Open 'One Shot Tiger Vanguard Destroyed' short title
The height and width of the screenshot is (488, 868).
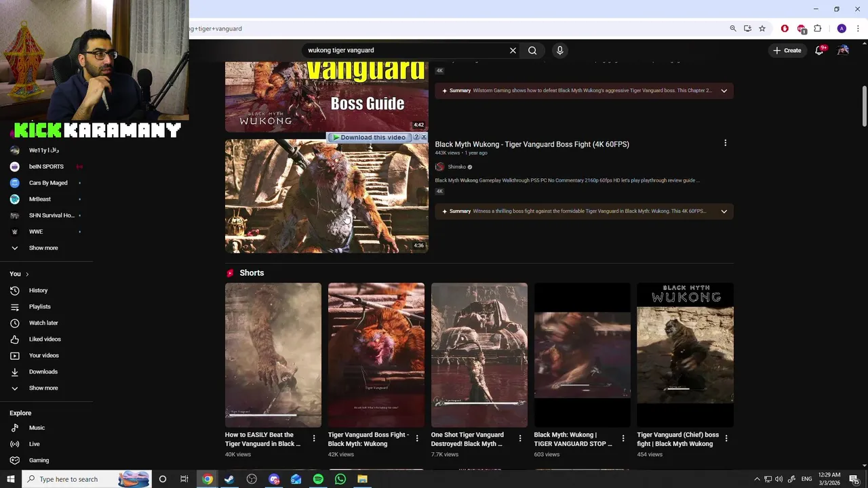(x=468, y=439)
